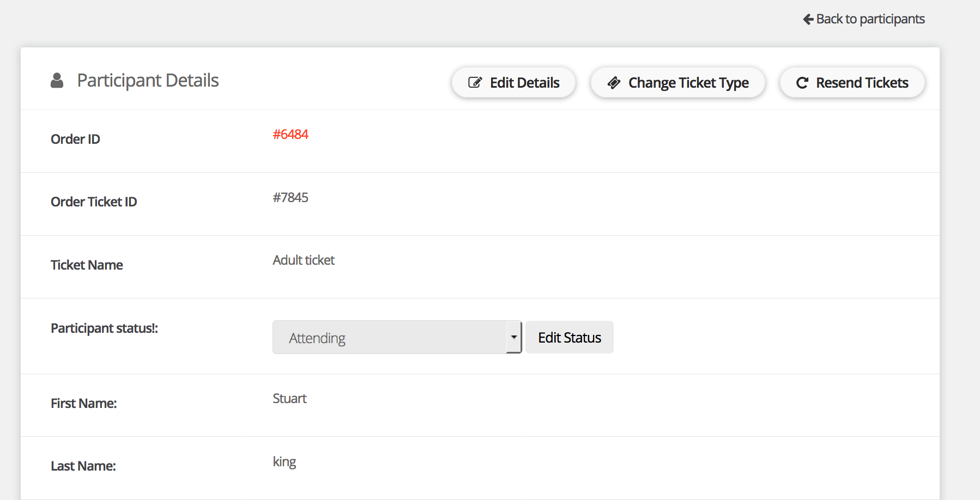Click the ticket icon in Change Ticket Type

click(614, 83)
